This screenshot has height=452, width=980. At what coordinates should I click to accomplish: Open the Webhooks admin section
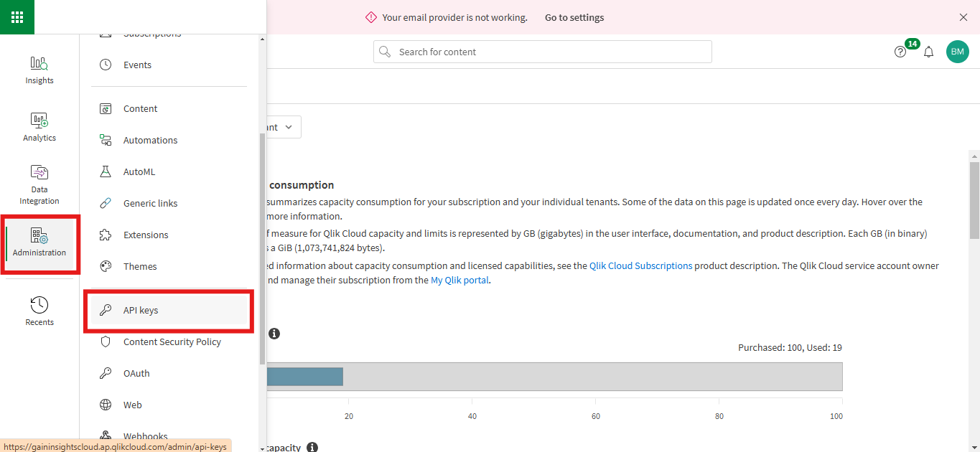click(x=145, y=435)
